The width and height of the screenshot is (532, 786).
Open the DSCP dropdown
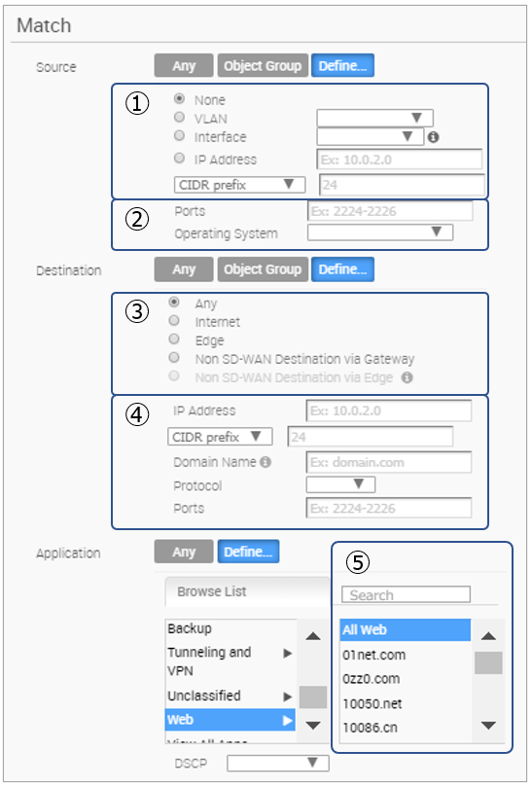[x=278, y=763]
